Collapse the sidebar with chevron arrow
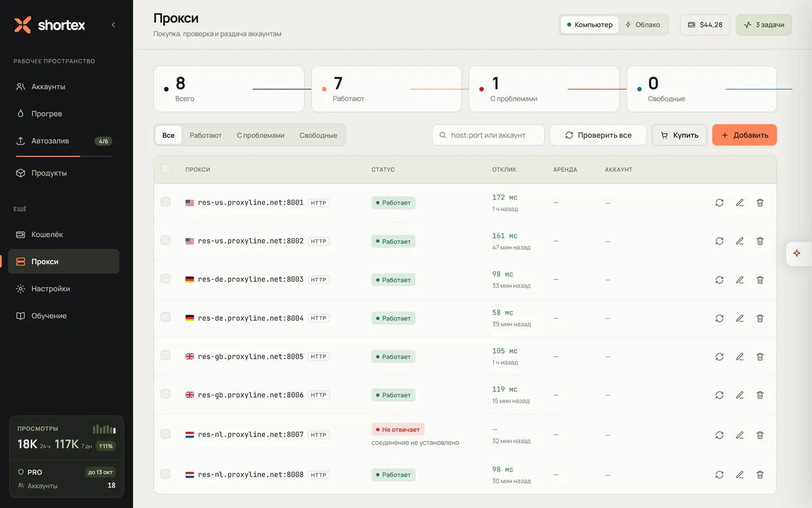812x508 pixels. (113, 25)
